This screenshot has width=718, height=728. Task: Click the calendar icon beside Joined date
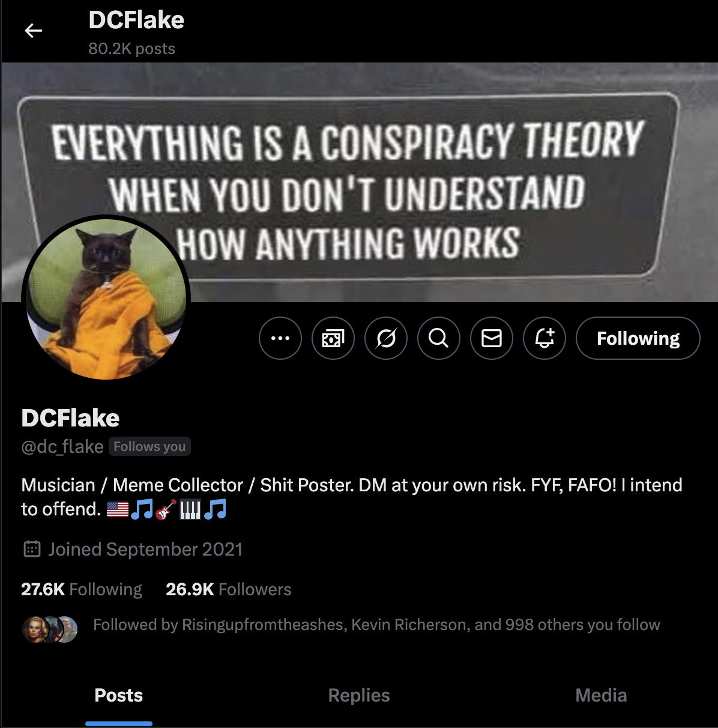click(32, 549)
